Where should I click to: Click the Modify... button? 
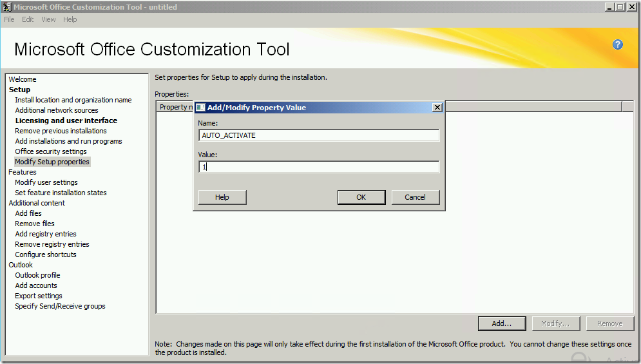pos(555,323)
